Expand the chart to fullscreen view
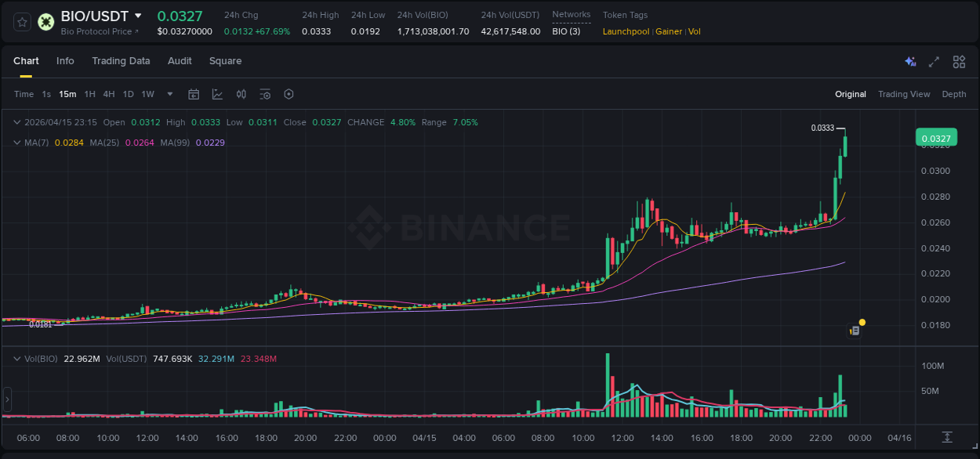Screen dimensions: 980x459 (x=933, y=61)
